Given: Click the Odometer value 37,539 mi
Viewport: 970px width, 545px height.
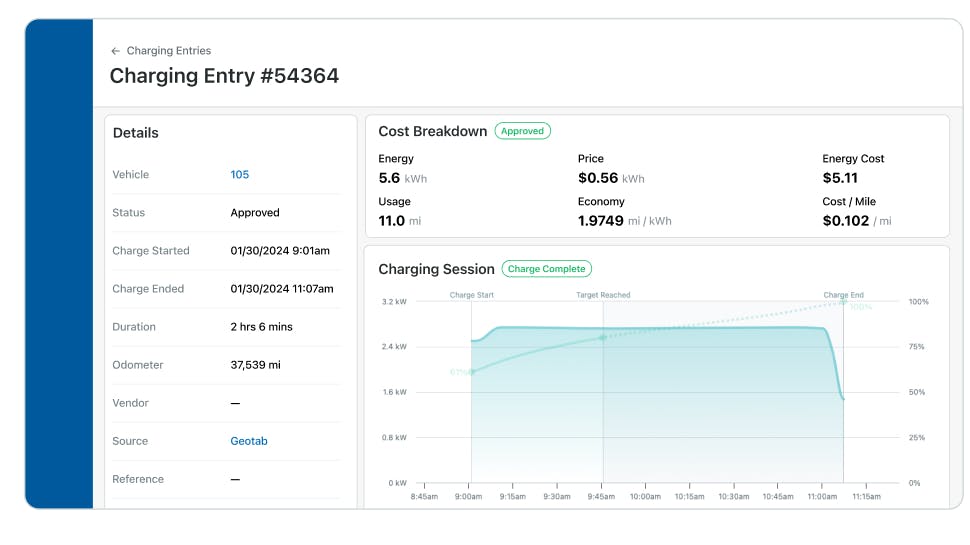Looking at the screenshot, I should point(256,365).
